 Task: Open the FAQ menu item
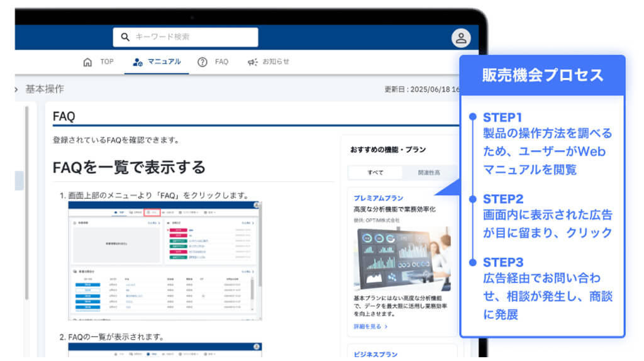pos(221,62)
